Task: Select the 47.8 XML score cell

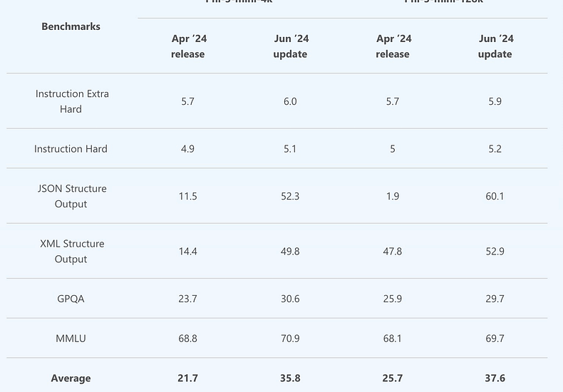Action: [x=393, y=252]
